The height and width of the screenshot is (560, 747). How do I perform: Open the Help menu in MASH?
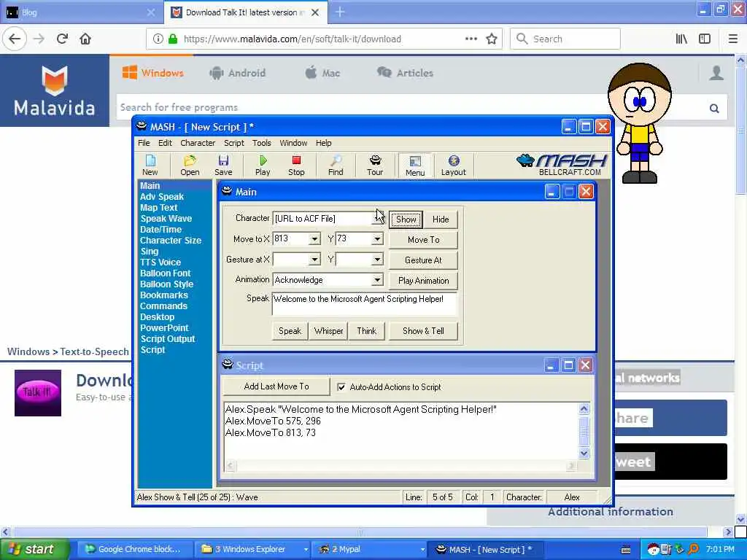coord(323,143)
